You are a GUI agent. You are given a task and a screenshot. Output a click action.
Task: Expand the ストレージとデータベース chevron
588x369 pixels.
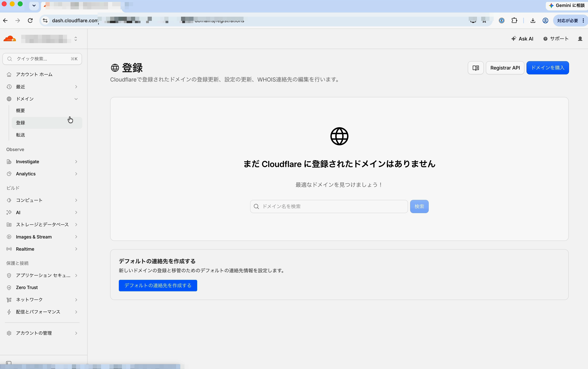click(x=76, y=225)
